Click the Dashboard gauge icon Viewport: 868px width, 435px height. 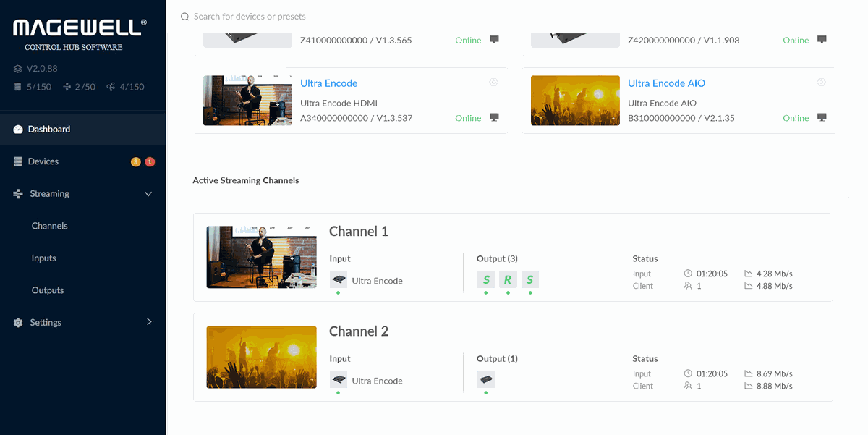[x=18, y=130]
